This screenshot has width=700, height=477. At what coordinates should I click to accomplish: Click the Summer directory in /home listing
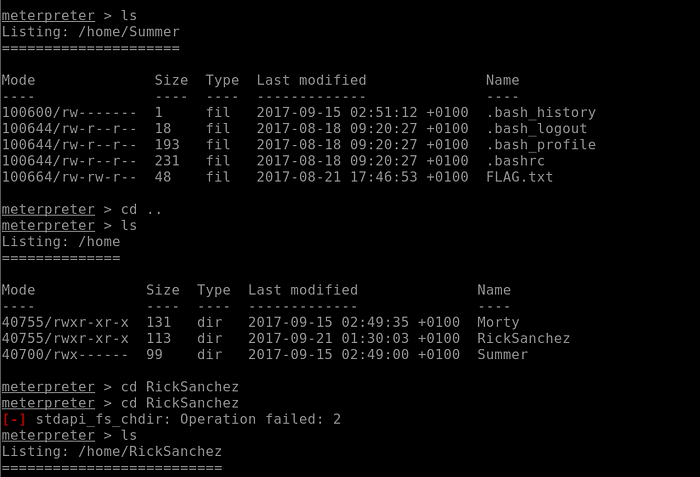coord(502,354)
